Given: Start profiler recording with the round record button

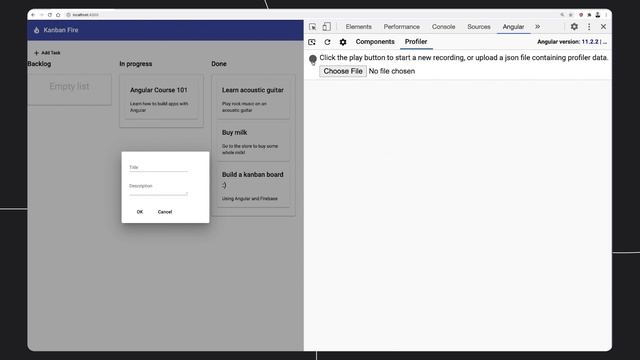Looking at the screenshot, I should click(x=313, y=60).
